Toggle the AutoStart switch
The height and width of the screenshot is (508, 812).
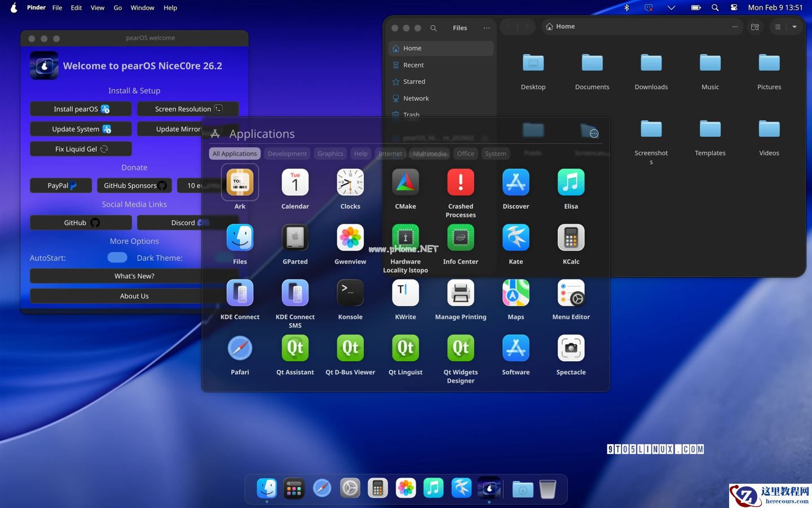(x=117, y=257)
